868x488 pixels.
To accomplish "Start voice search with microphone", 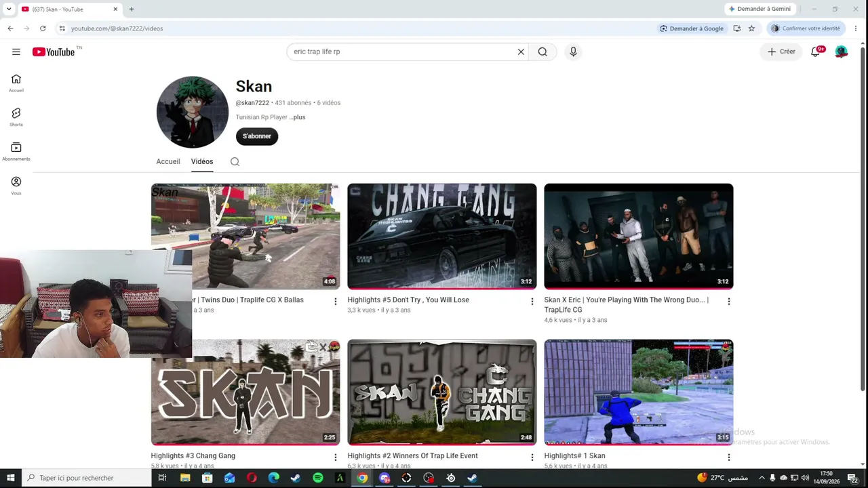I will pyautogui.click(x=573, y=52).
